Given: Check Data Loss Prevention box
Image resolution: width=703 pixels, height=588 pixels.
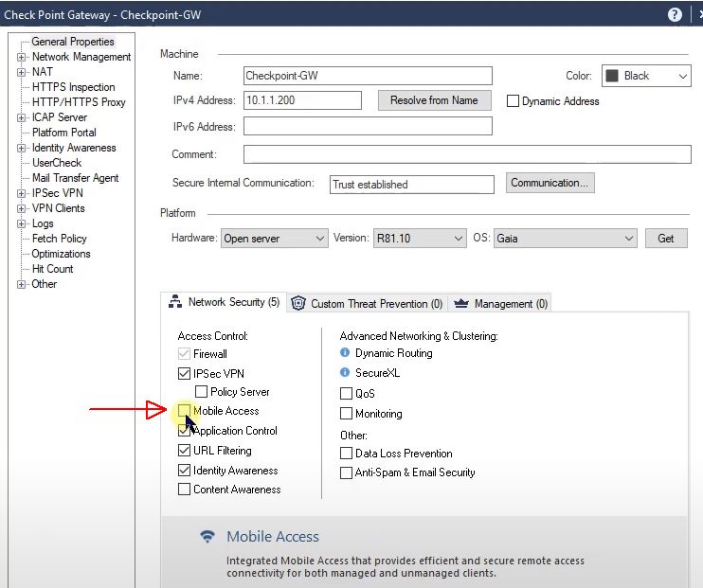Looking at the screenshot, I should (346, 454).
